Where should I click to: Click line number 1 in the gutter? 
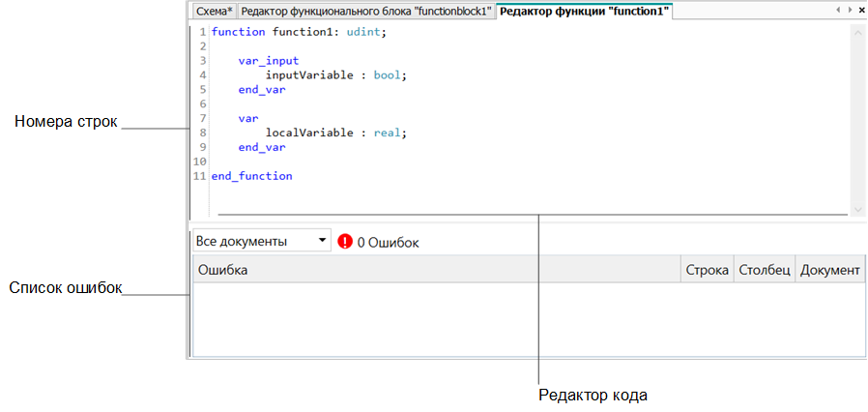[201, 32]
